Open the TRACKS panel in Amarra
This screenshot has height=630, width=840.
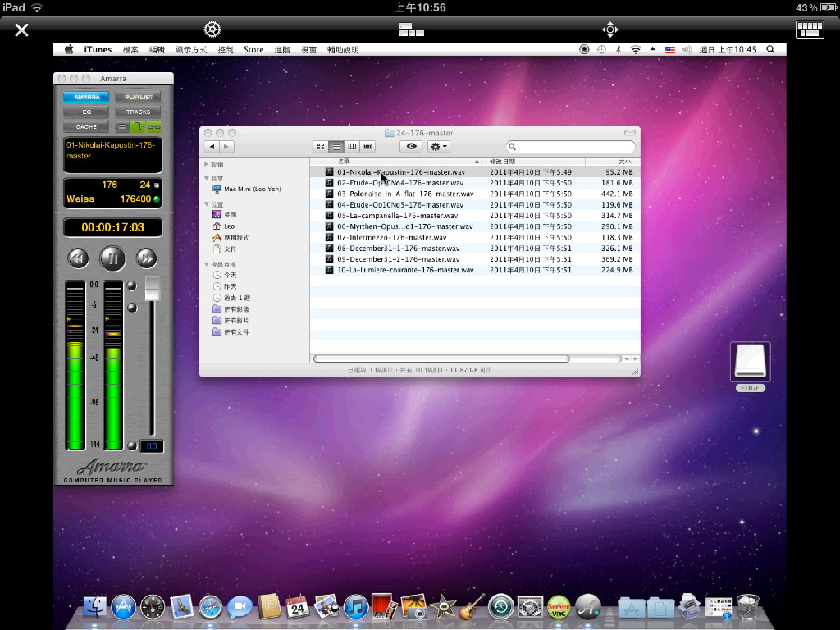[138, 112]
